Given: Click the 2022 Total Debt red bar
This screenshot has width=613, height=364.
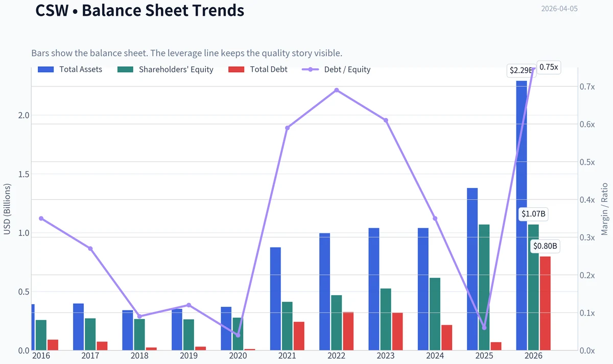Looking at the screenshot, I should point(348,331).
